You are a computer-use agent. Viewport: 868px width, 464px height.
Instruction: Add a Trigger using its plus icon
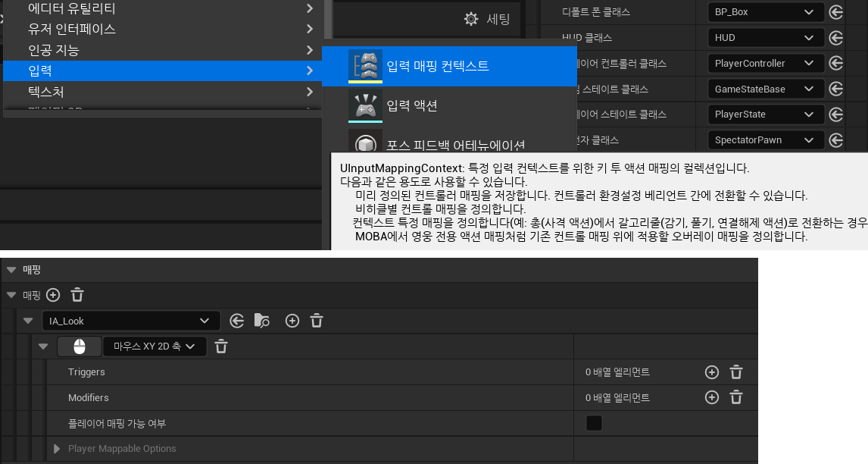pyautogui.click(x=711, y=372)
